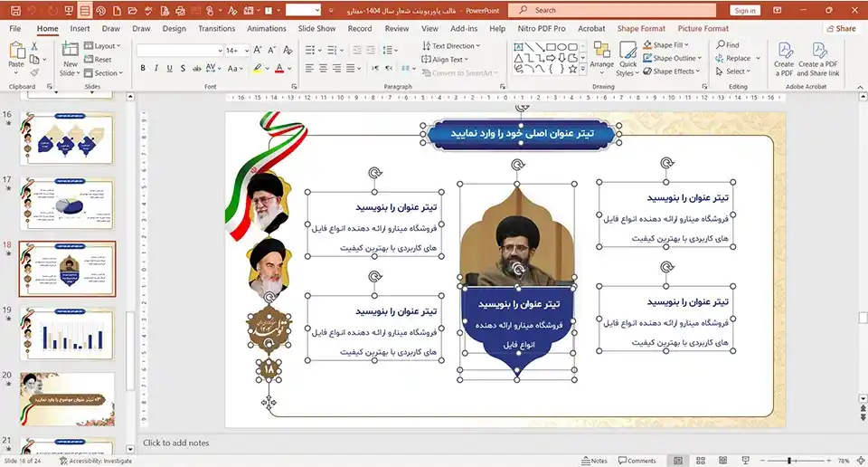Click the zoom slider in status bar
Screen dimensions: 868x467
[790, 461]
